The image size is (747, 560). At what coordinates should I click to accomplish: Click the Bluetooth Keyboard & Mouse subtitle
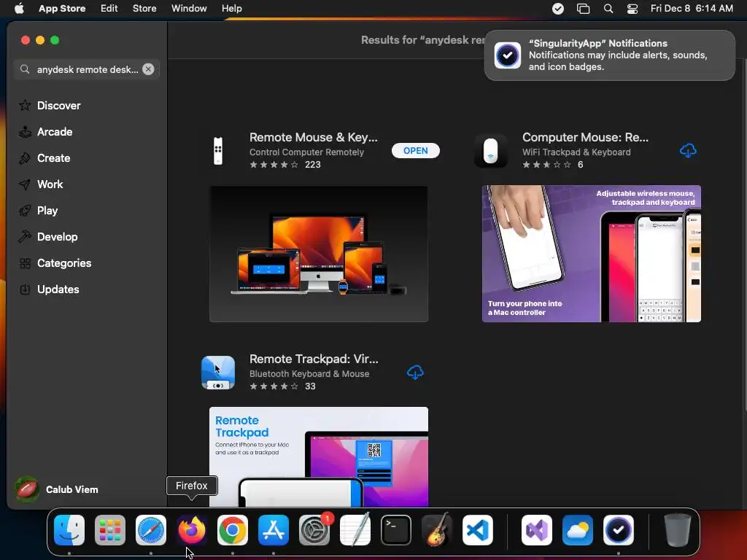tap(309, 374)
